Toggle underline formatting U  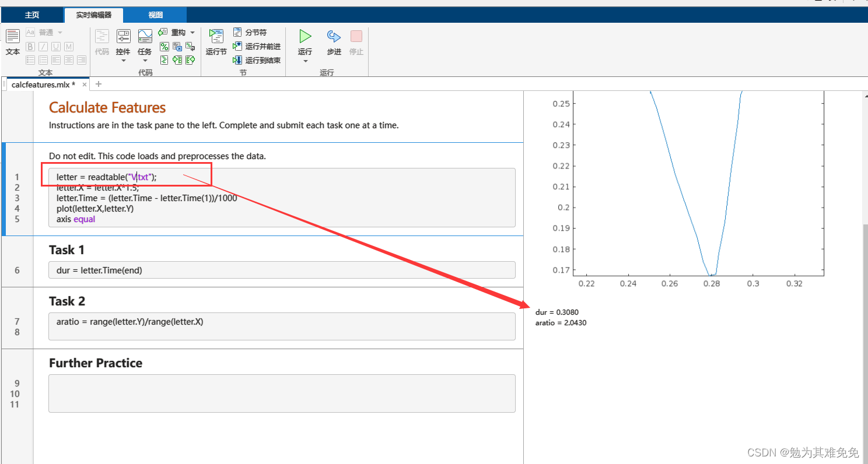(x=56, y=47)
